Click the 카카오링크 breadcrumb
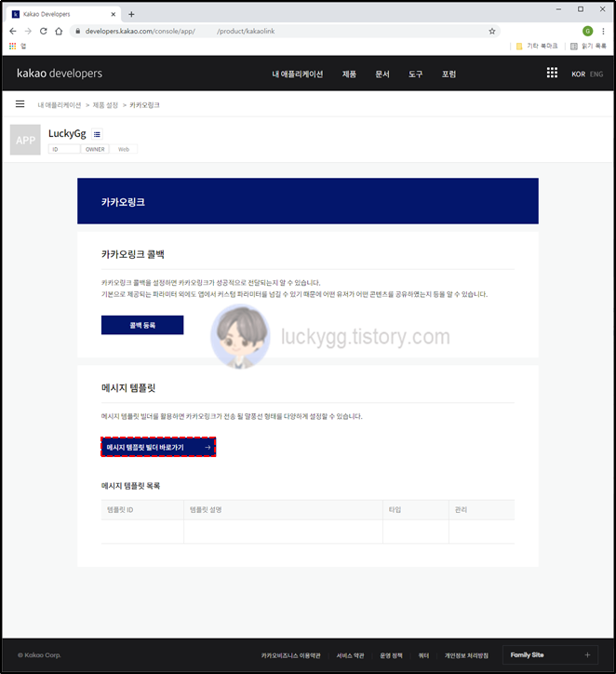616x674 pixels. click(144, 105)
